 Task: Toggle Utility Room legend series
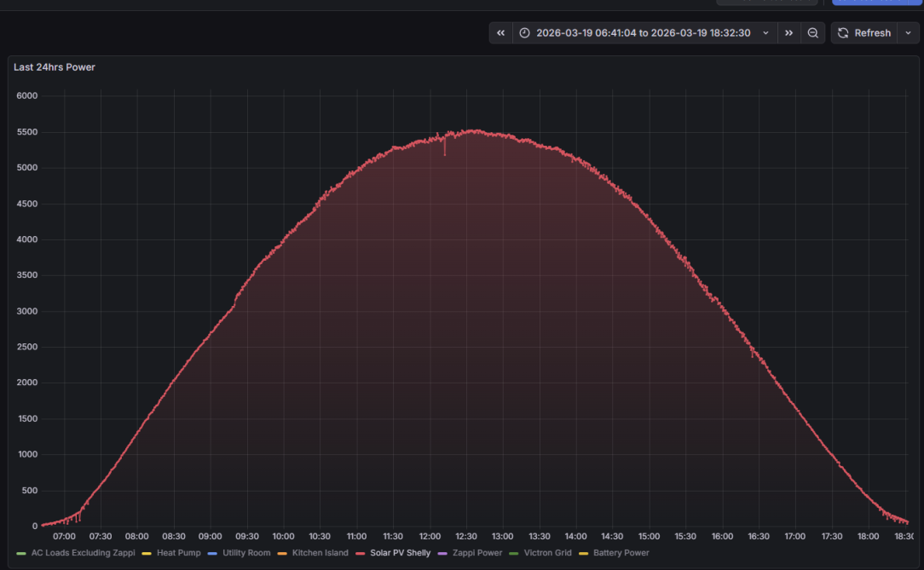[x=246, y=553]
